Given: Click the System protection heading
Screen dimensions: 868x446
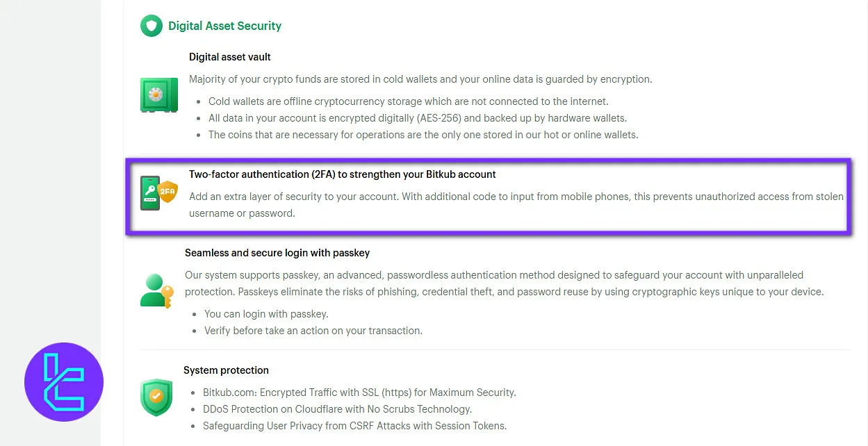Looking at the screenshot, I should [x=226, y=370].
